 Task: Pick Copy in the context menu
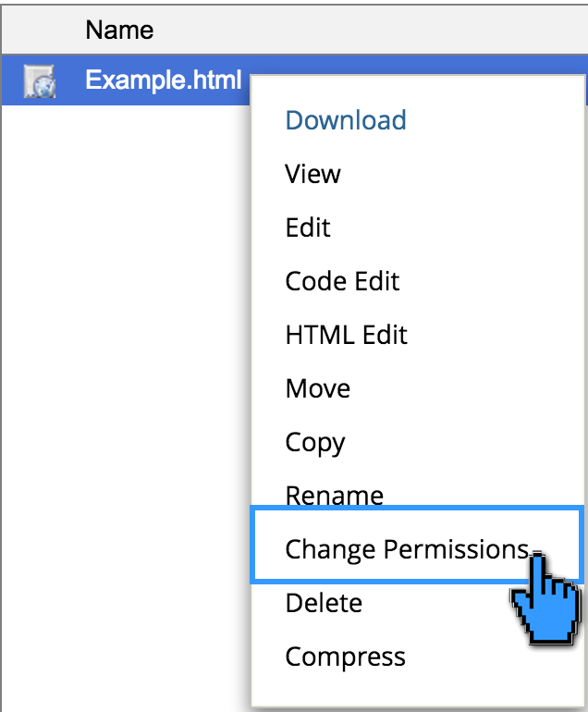pos(315,443)
